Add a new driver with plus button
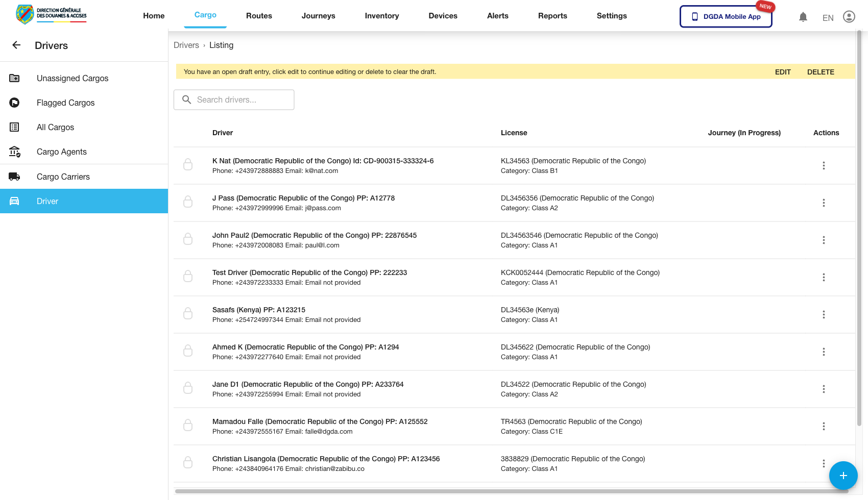 pyautogui.click(x=843, y=476)
